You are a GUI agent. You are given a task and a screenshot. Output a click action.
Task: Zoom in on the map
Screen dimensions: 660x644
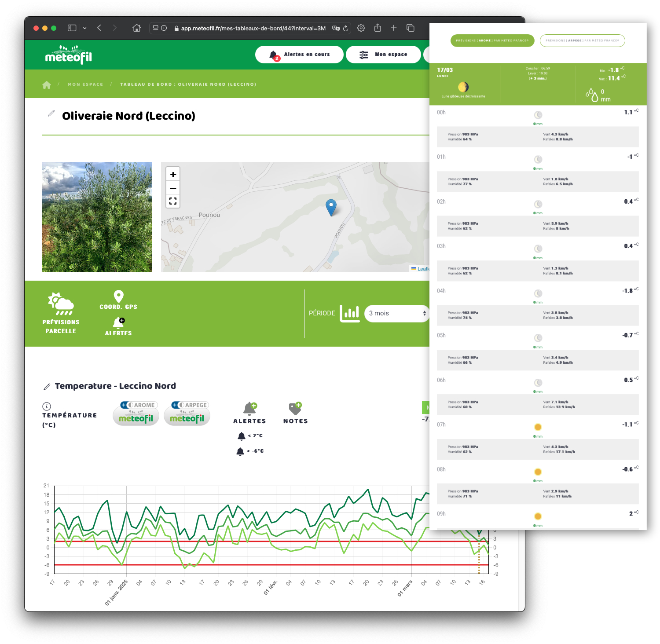click(173, 175)
